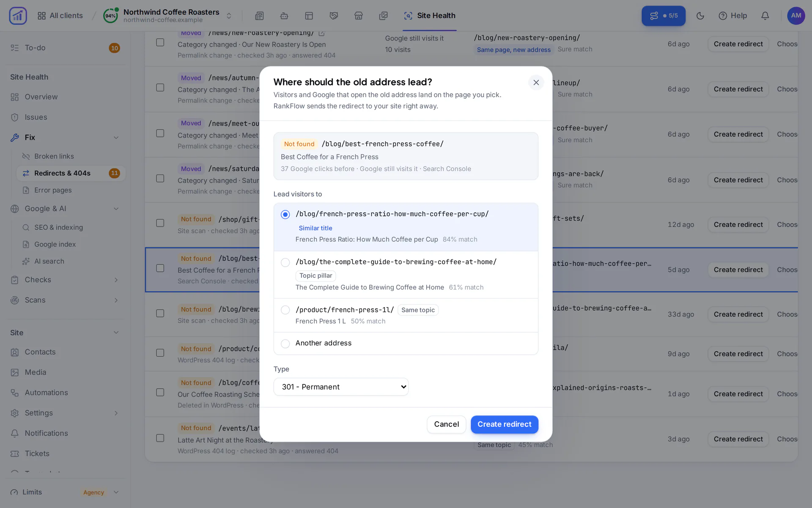Open the storefront icon in the top nav
The width and height of the screenshot is (812, 508).
click(x=359, y=16)
